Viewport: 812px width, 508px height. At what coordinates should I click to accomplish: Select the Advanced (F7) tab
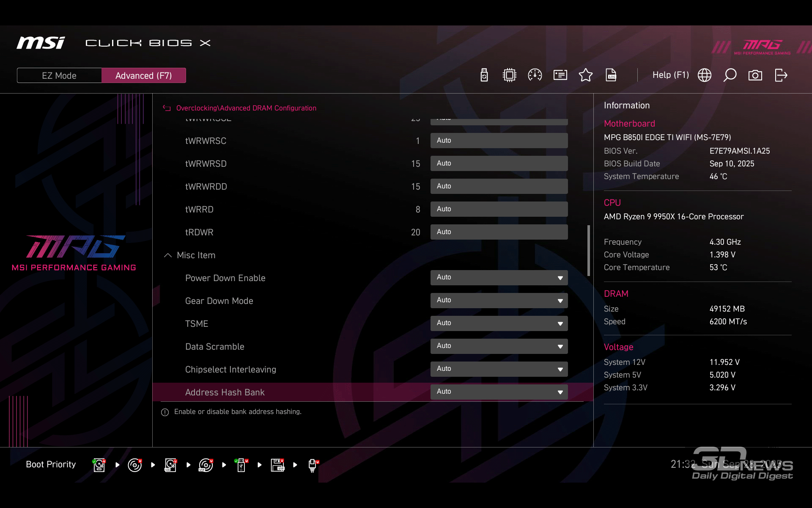point(143,75)
